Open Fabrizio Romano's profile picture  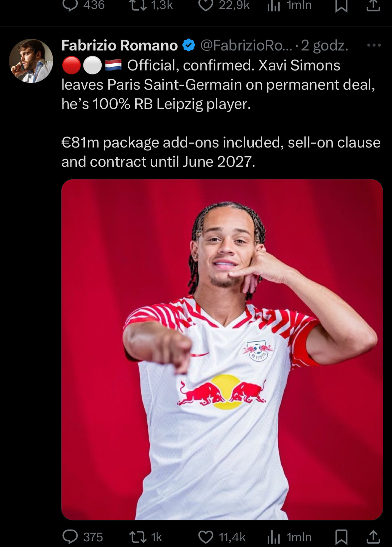[x=31, y=61]
